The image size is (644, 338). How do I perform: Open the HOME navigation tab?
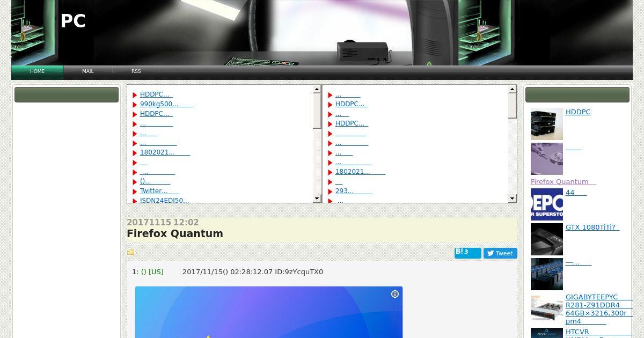pyautogui.click(x=38, y=71)
